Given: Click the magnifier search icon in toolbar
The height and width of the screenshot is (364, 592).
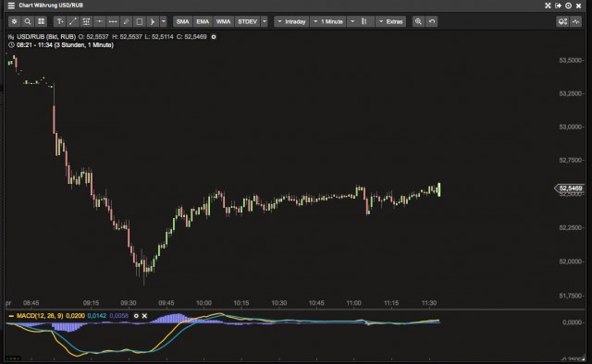Looking at the screenshot, I should coord(28,21).
